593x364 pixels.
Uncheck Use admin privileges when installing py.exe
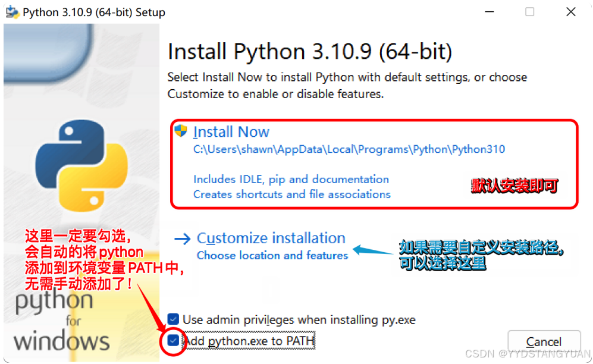(x=173, y=319)
